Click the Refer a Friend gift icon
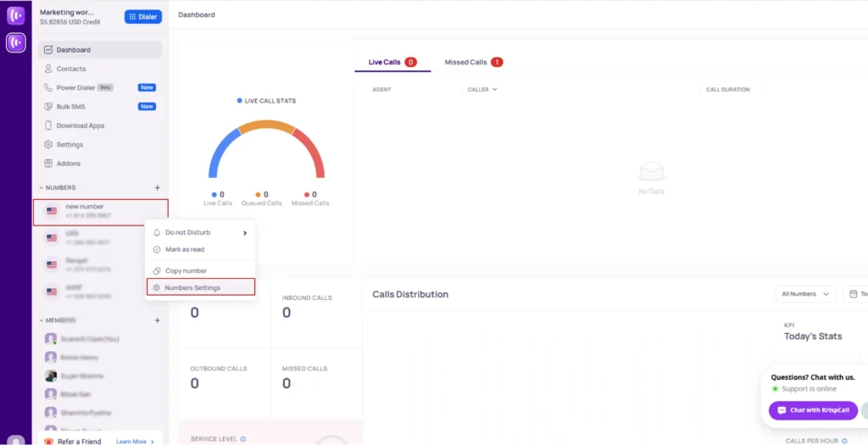 [48, 442]
